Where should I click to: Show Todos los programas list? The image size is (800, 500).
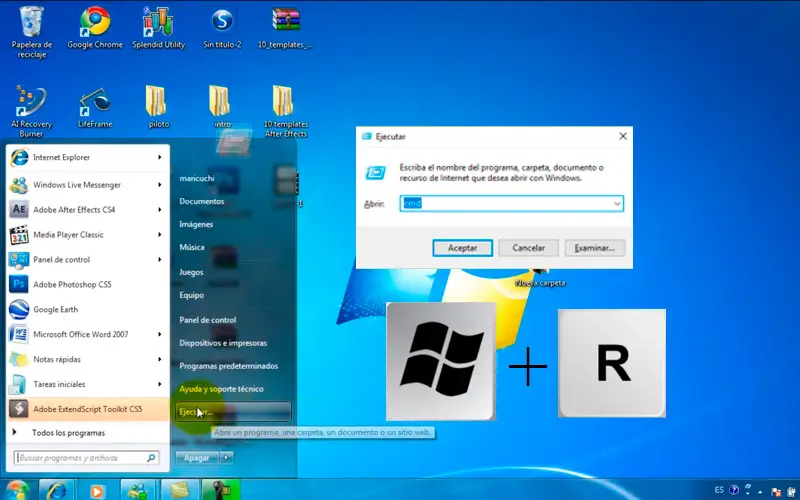tap(68, 433)
